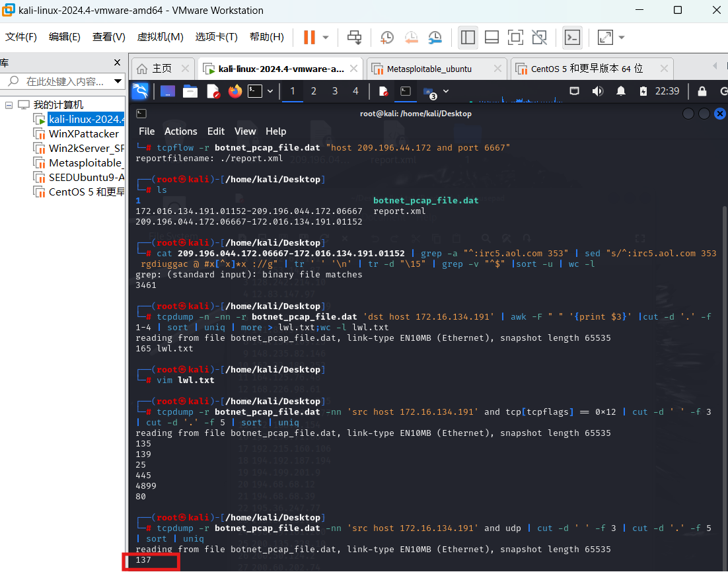728x572 pixels.
Task: Switch to workspace 3
Action: point(335,91)
